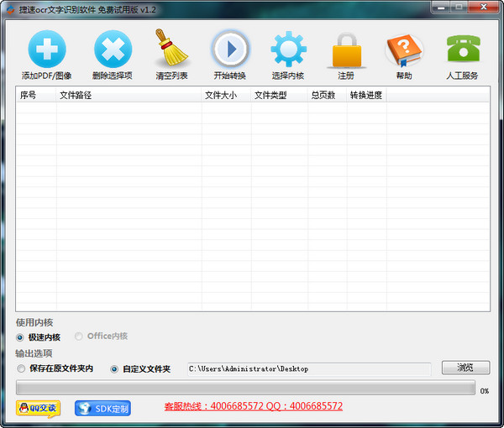Choose 自定义文件夹 output option
504x428 pixels.
114,368
